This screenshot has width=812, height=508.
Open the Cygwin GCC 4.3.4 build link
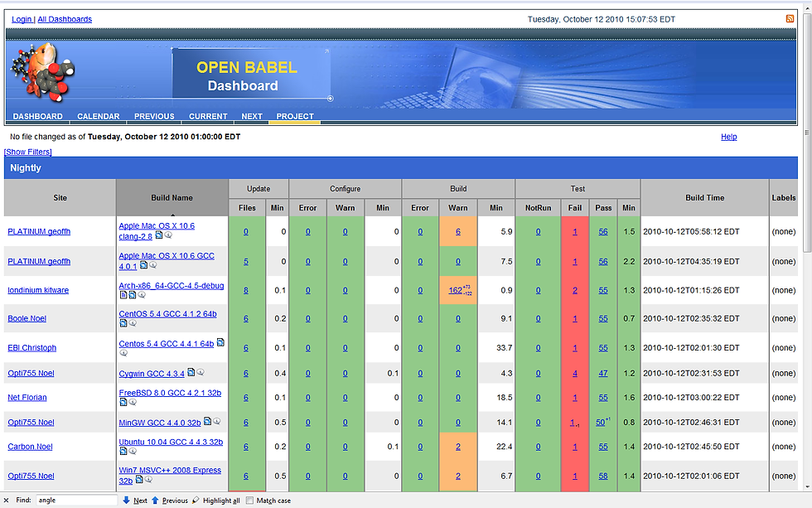[152, 374]
